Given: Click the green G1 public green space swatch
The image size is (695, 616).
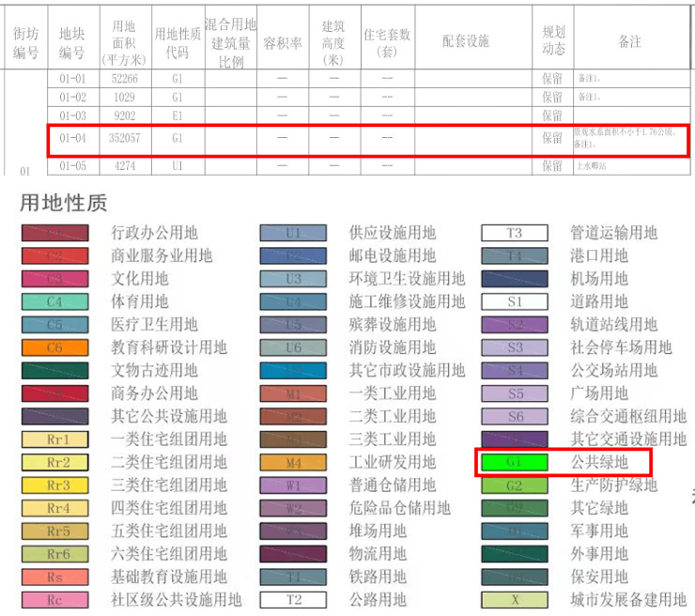Looking at the screenshot, I should tap(514, 463).
